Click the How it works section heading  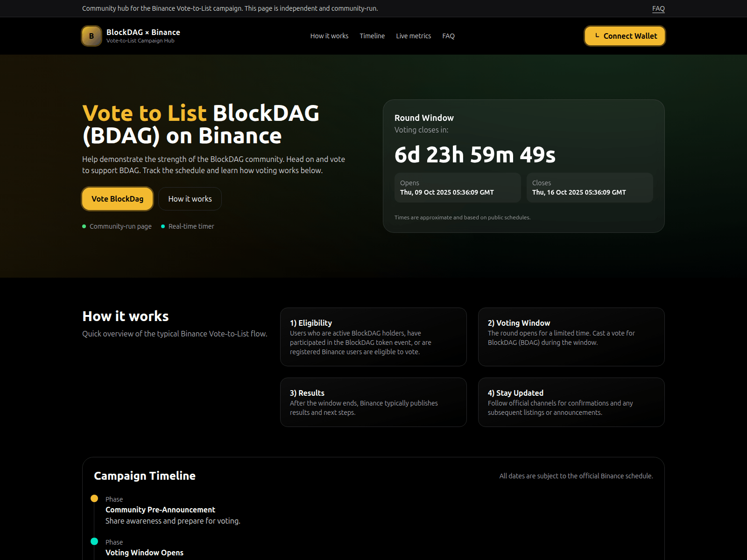[126, 316]
